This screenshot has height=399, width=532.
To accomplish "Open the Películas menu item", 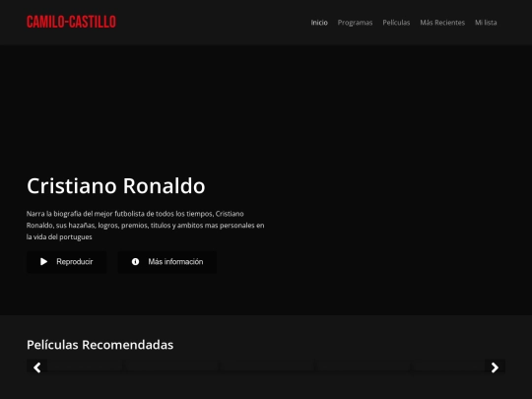I will 396,23.
